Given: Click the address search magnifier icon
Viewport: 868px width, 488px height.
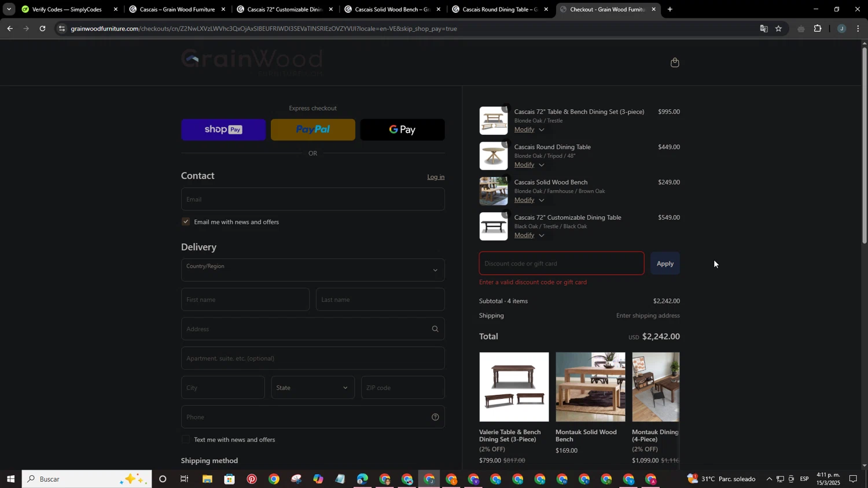Looking at the screenshot, I should pos(435,329).
